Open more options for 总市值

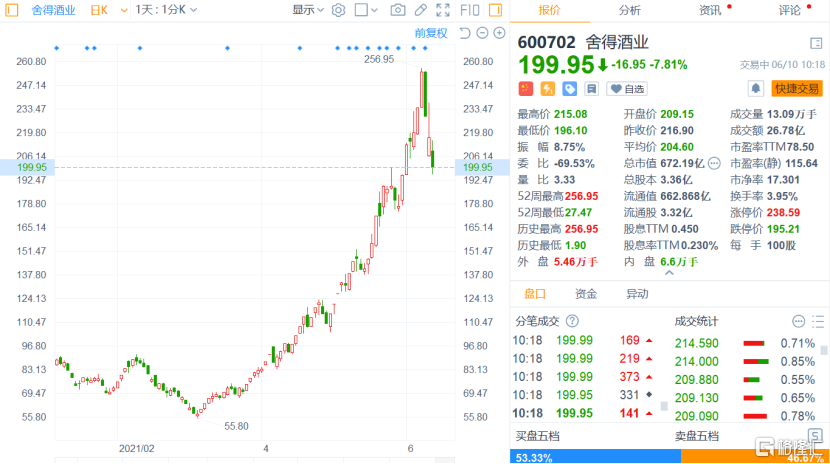point(714,163)
